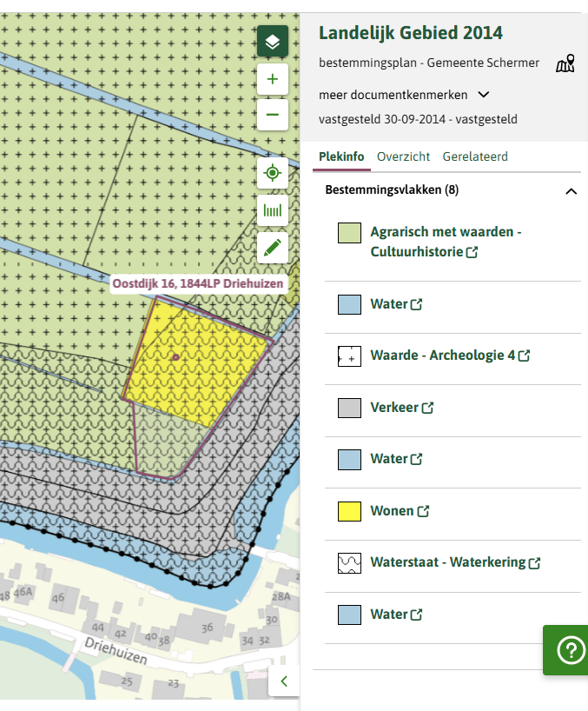Collapse the side panel with arrow
The width and height of the screenshot is (588, 711).
point(284,681)
